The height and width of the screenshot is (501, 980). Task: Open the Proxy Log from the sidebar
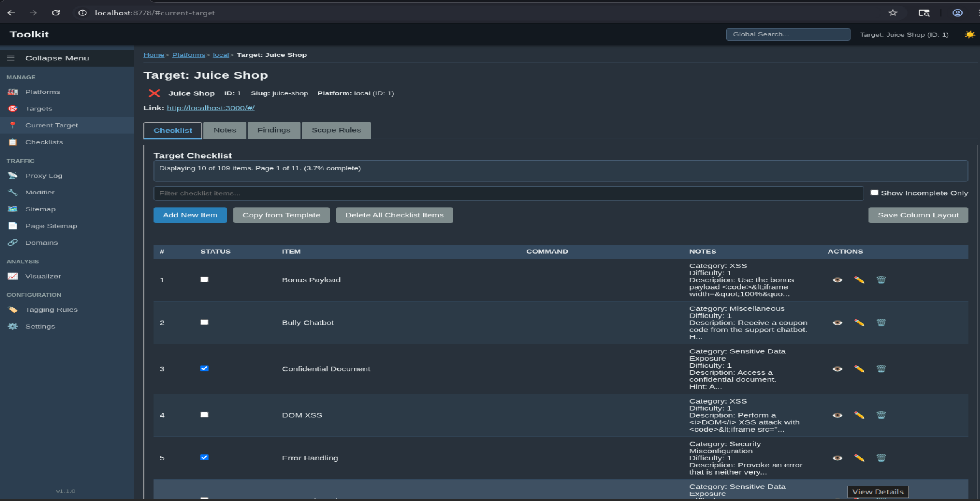43,175
